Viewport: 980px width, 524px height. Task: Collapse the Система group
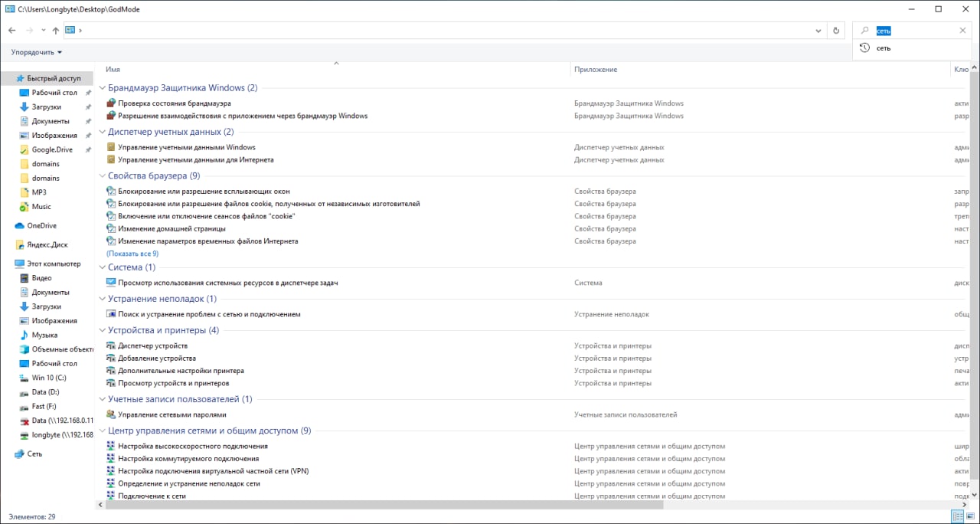tap(103, 267)
